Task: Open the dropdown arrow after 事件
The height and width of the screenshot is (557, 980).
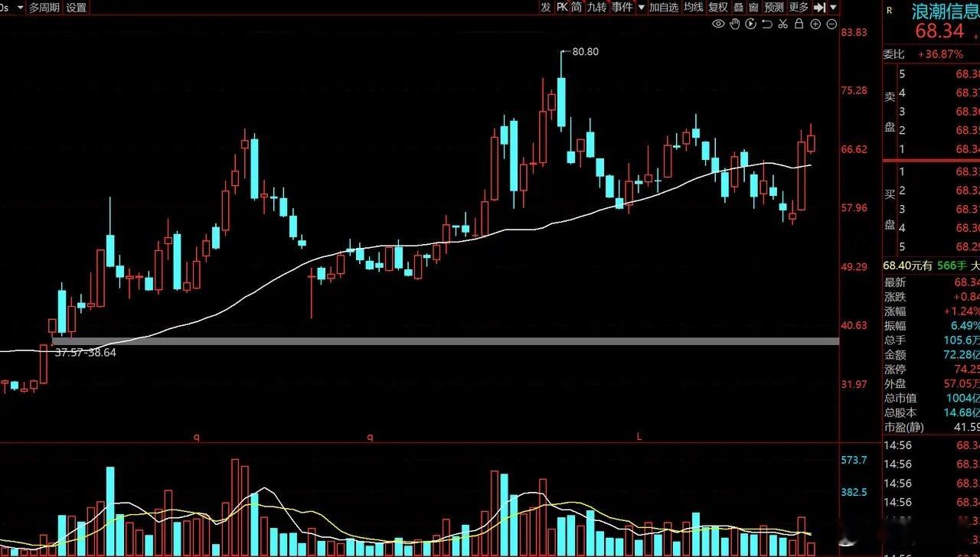Action: [642, 8]
